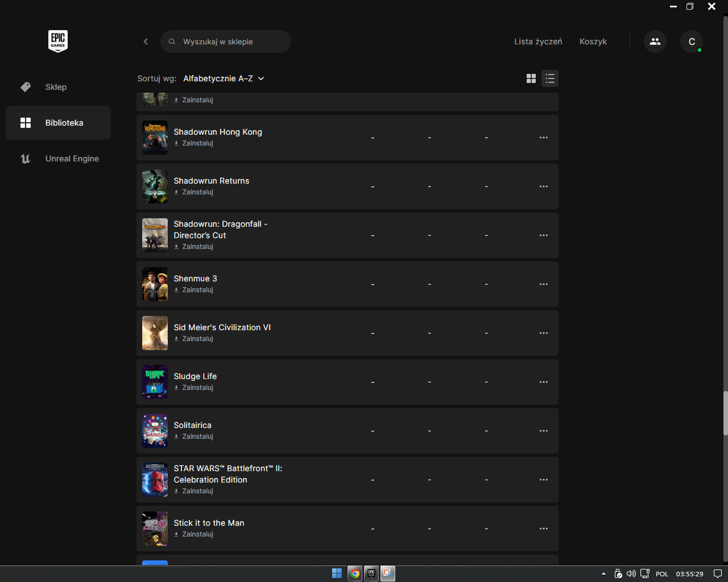This screenshot has width=728, height=582.
Task: Open options menu for Shadowrun: Dragonfall
Action: coord(544,235)
